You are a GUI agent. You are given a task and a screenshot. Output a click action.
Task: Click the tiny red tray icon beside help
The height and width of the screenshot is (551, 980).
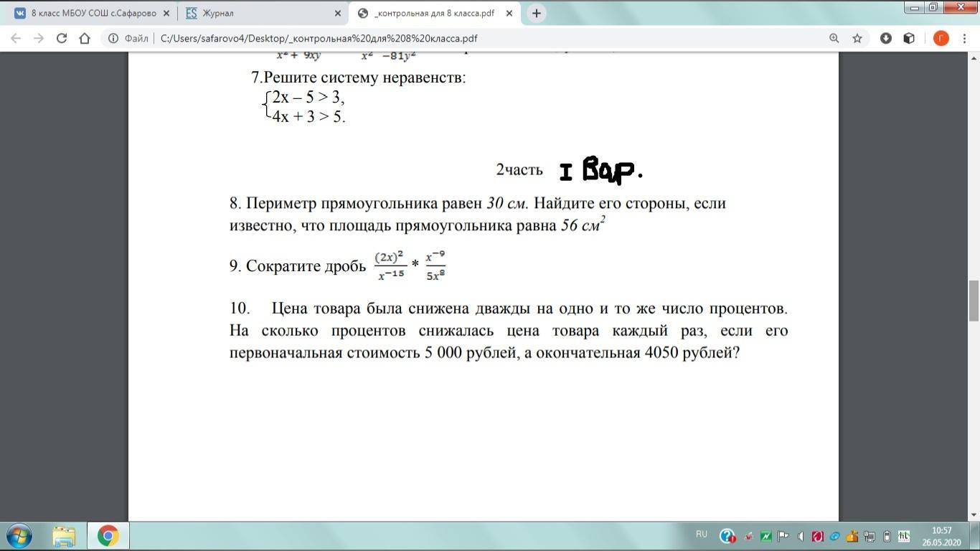pyautogui.click(x=749, y=536)
